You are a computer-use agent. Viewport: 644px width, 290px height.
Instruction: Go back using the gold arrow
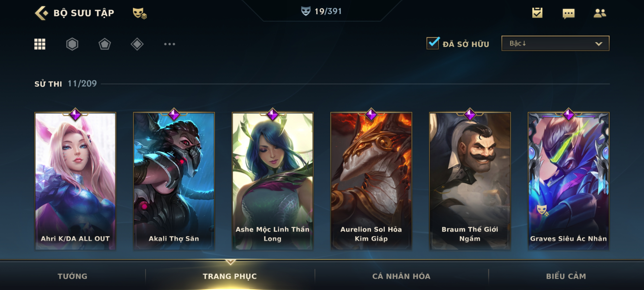pyautogui.click(x=41, y=13)
